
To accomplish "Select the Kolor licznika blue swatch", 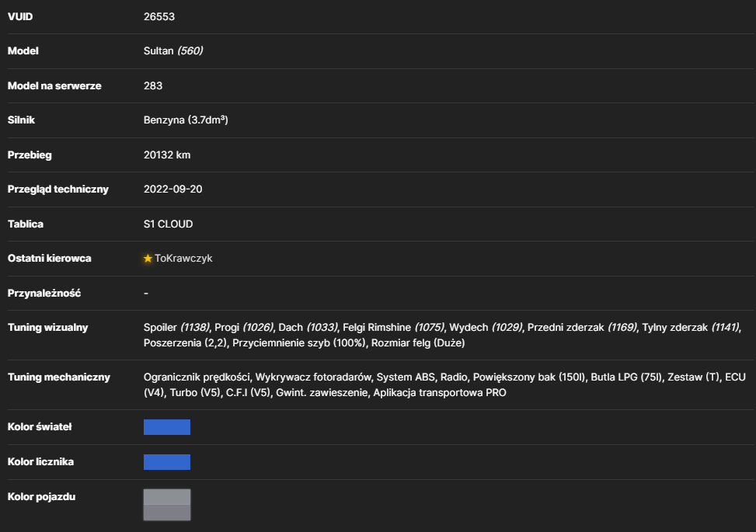I will point(167,461).
